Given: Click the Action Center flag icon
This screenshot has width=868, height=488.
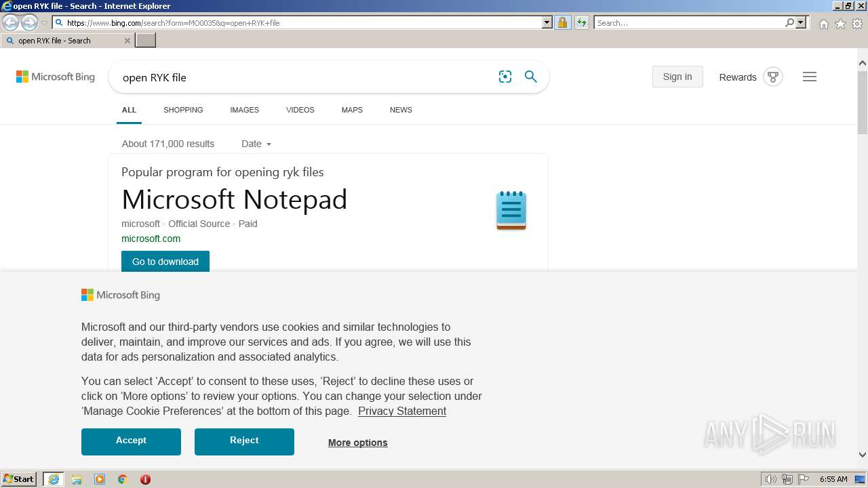Looking at the screenshot, I should point(804,479).
